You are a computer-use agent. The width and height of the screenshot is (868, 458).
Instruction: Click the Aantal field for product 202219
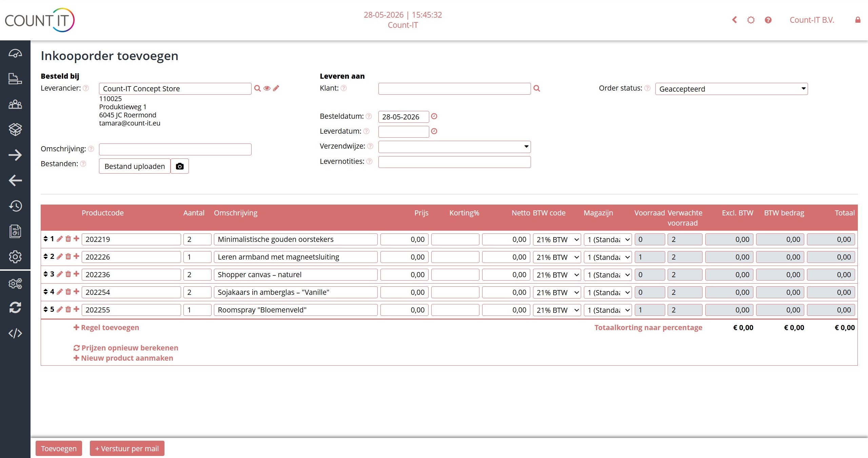pyautogui.click(x=197, y=239)
